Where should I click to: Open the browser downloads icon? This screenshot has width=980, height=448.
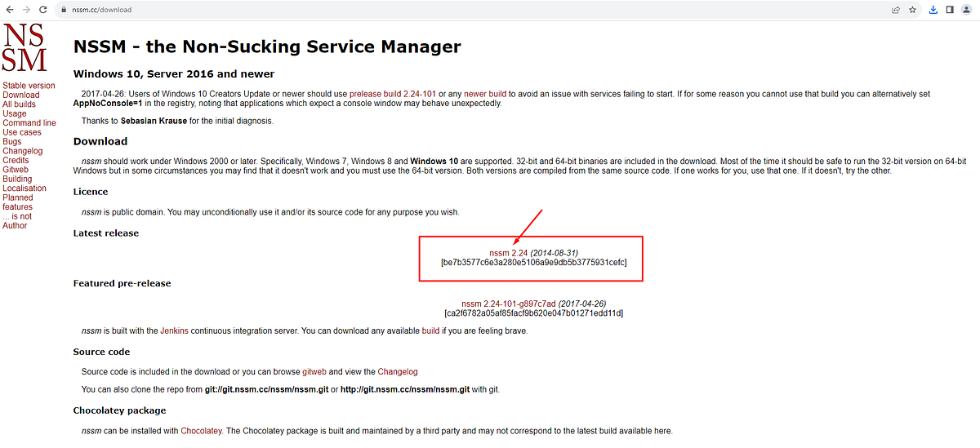point(934,10)
